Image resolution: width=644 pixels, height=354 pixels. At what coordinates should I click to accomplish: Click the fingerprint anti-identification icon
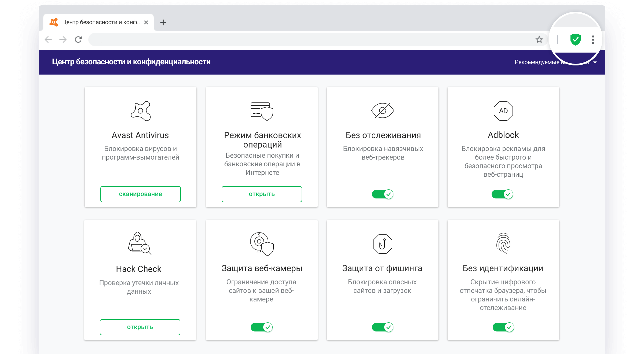click(503, 243)
